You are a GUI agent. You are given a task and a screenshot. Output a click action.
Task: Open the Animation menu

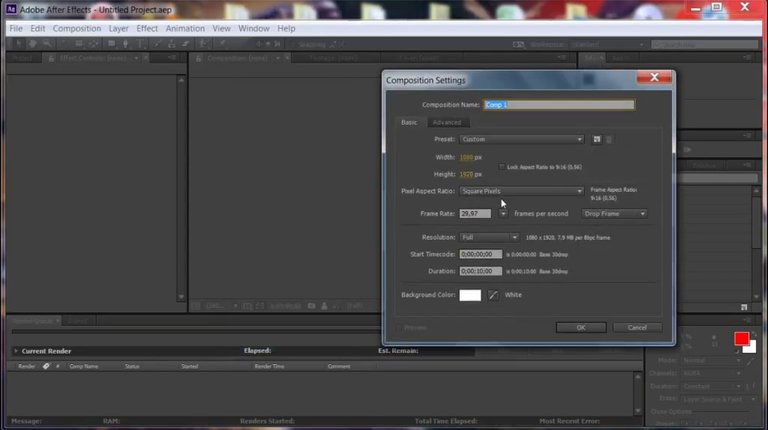pyautogui.click(x=185, y=28)
